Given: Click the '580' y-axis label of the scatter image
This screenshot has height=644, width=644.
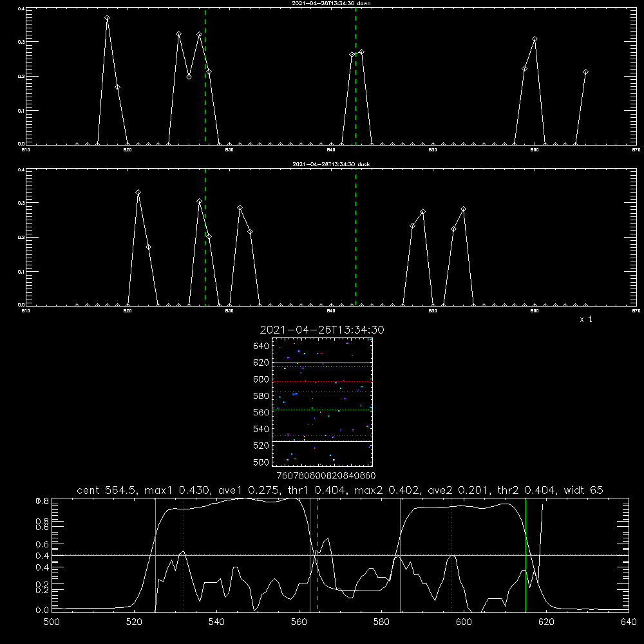Looking at the screenshot, I should [261, 396].
